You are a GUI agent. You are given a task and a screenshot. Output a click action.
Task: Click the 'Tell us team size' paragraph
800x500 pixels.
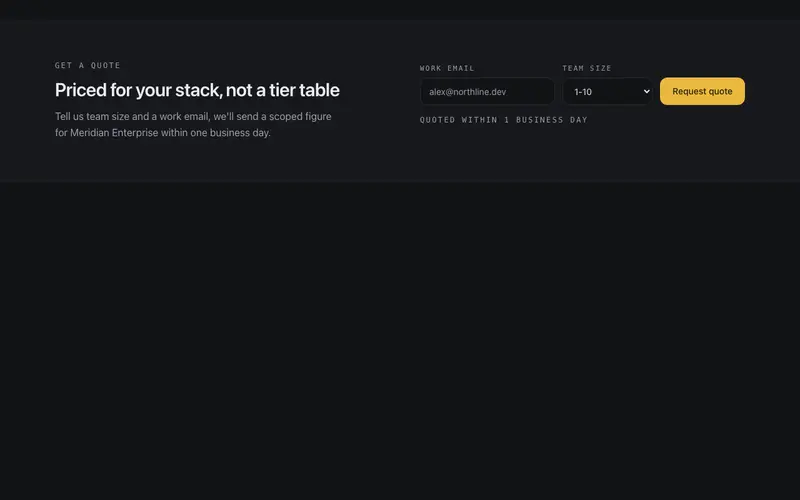[193, 124]
